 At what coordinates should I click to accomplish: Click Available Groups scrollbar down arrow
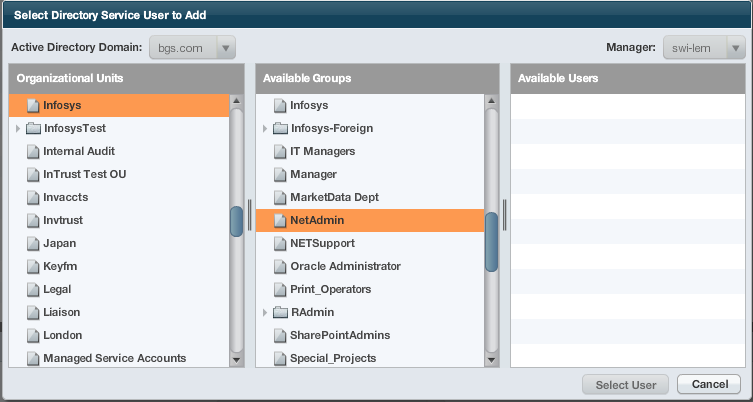click(x=491, y=360)
